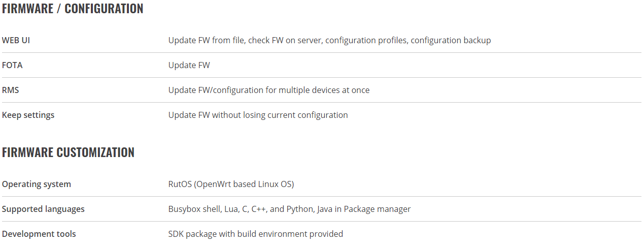Click 'Update FW without losing current configuration'
The height and width of the screenshot is (246, 644).
(258, 115)
